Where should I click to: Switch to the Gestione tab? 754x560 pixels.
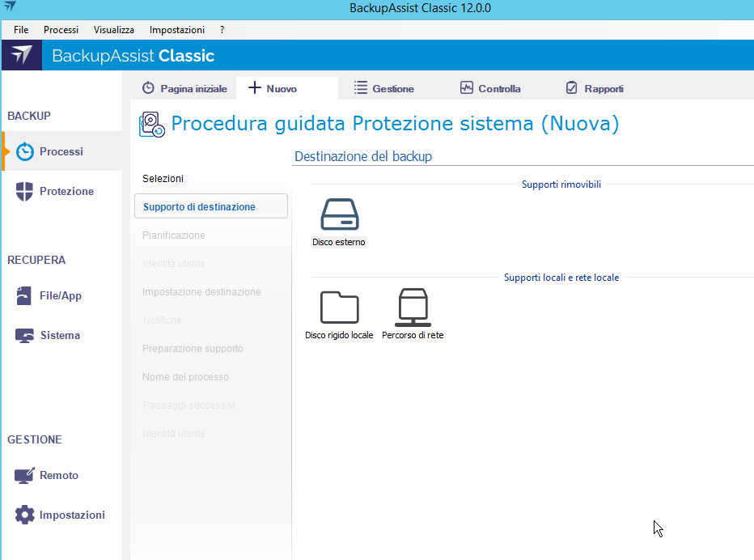pyautogui.click(x=384, y=88)
